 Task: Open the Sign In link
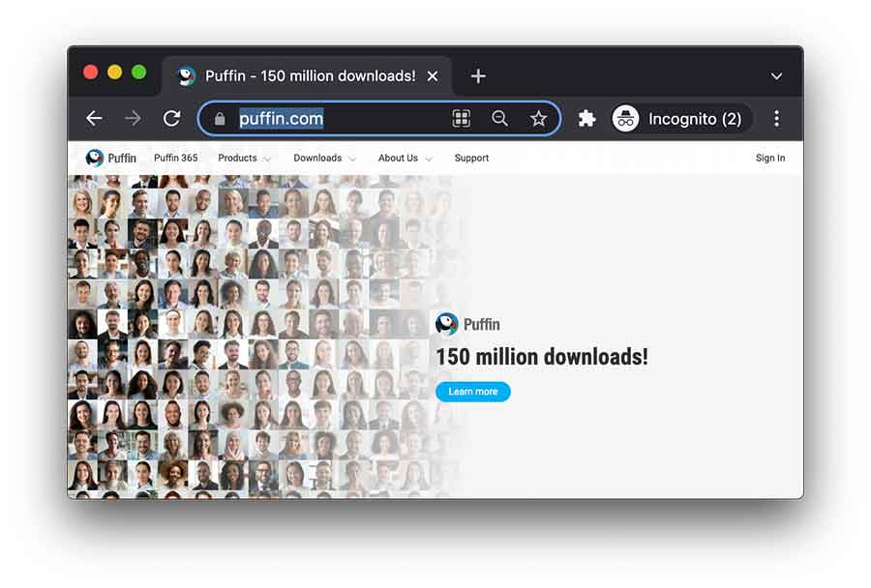point(769,157)
